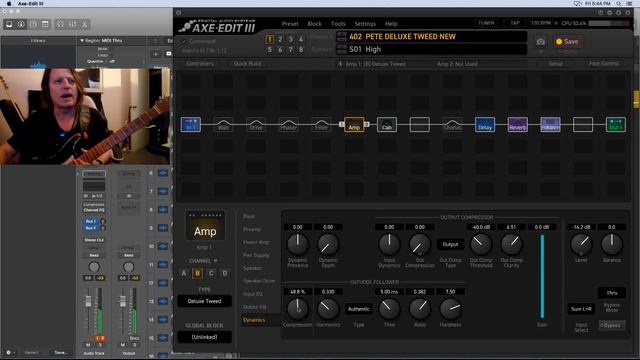Click the Level value field -14.2 dB
Viewport: 640px width, 360px height.
click(581, 227)
